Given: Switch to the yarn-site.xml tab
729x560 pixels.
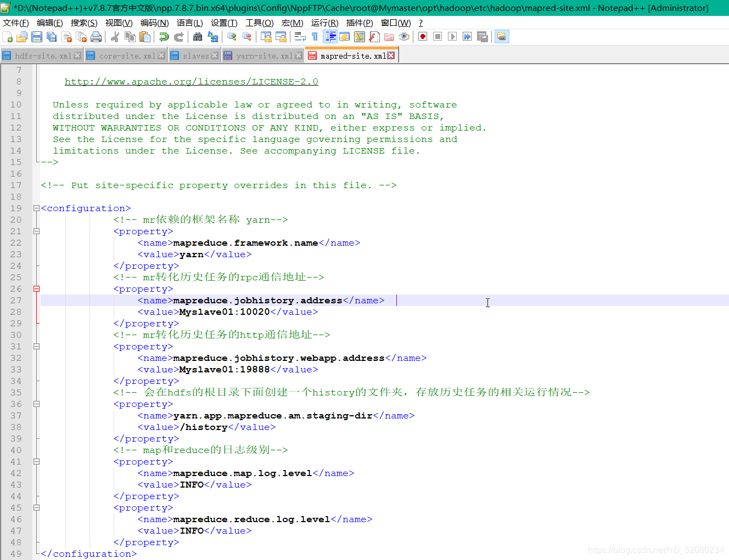Looking at the screenshot, I should click(x=264, y=56).
